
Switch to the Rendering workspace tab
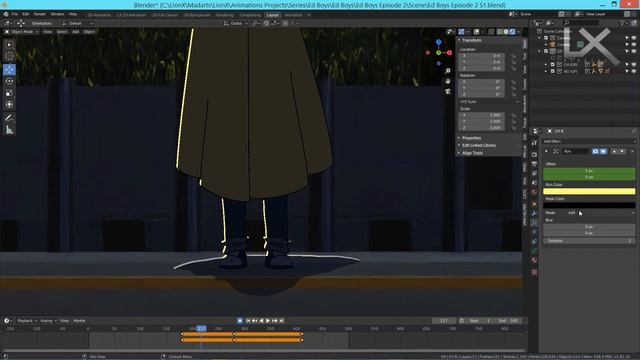224,15
